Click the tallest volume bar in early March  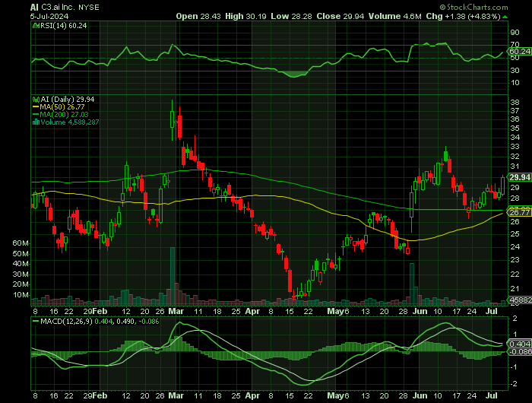173,276
